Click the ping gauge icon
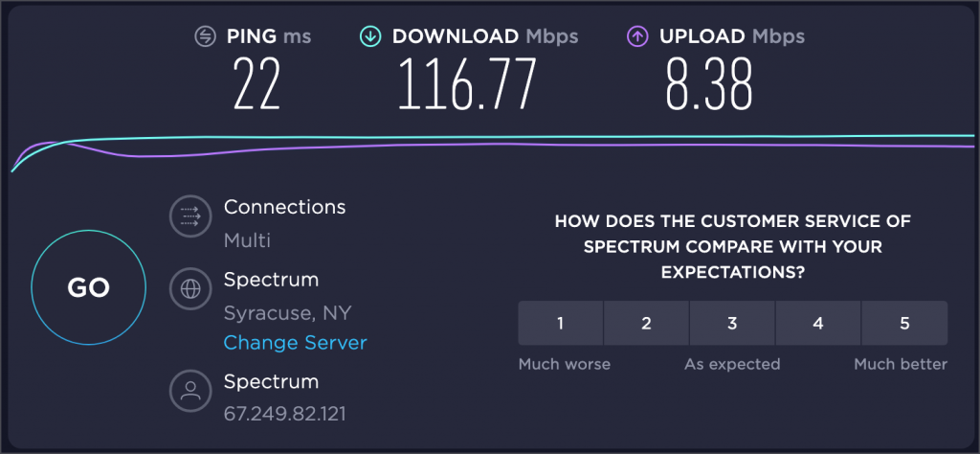 pyautogui.click(x=205, y=37)
